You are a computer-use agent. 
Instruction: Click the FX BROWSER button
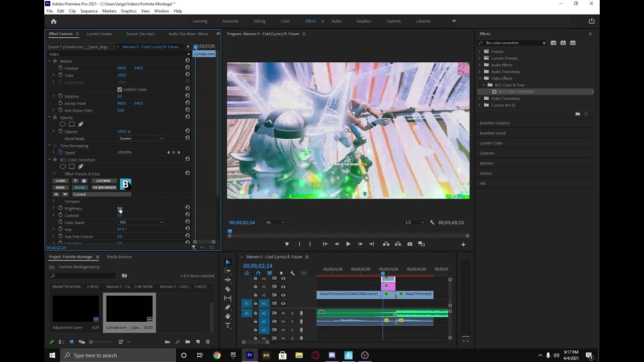(x=104, y=188)
